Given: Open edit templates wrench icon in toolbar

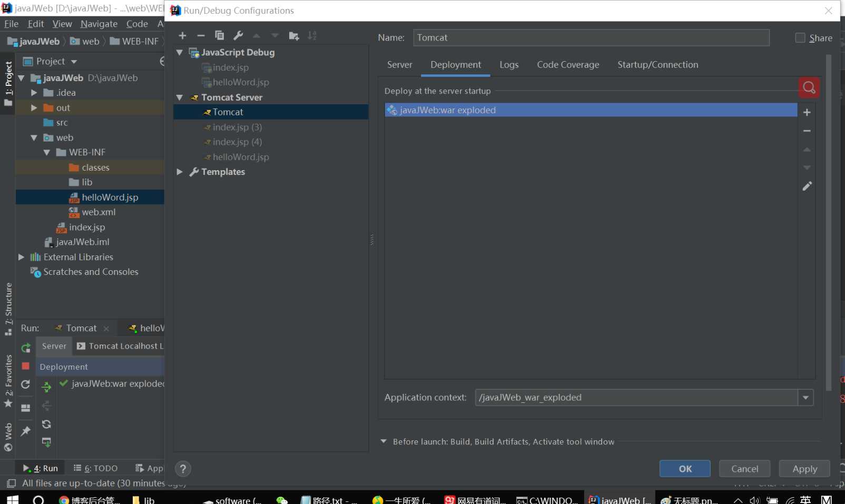Looking at the screenshot, I should [x=238, y=36].
